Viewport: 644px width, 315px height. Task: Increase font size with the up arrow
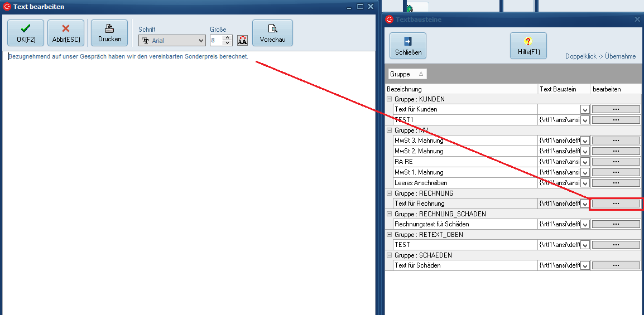228,38
